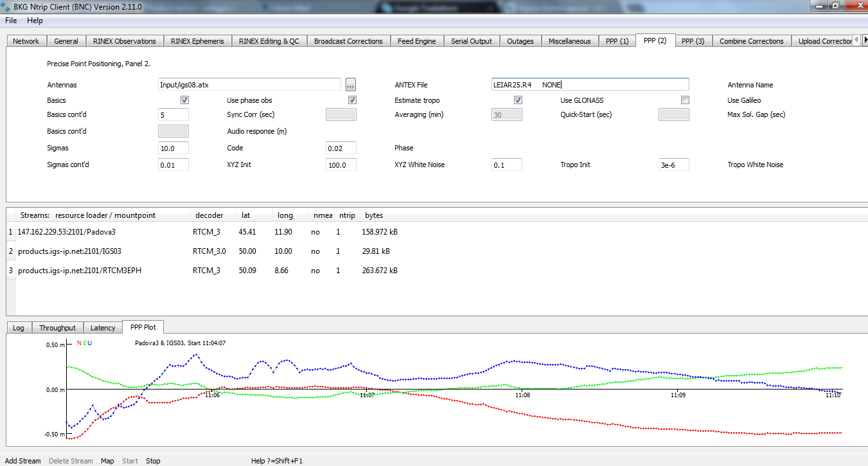868x466 pixels.
Task: Select stream row header number 3
Action: tap(10, 271)
